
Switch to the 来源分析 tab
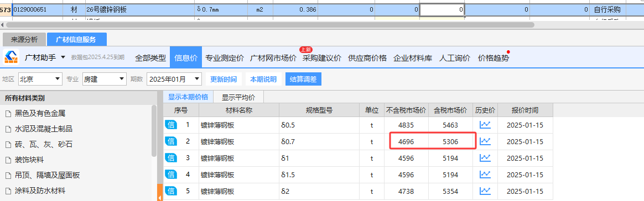click(x=24, y=40)
